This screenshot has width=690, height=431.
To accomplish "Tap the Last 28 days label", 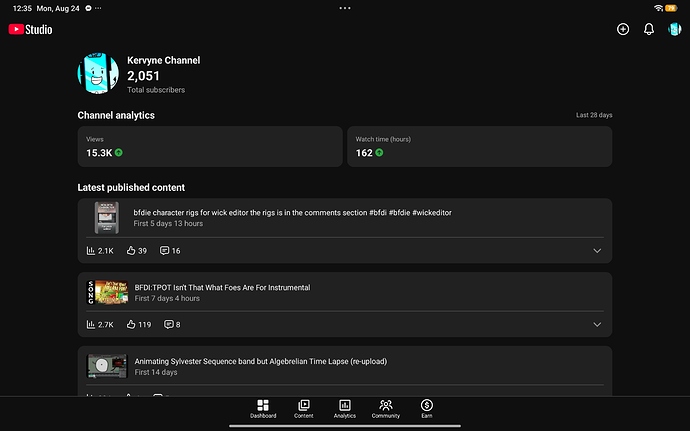I will (x=594, y=115).
